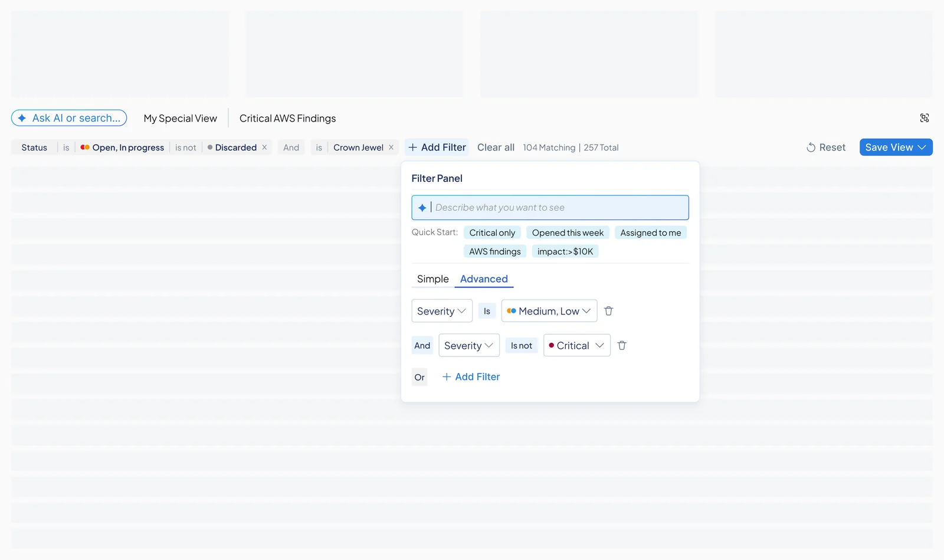Click the Open, In progress status value

(122, 148)
